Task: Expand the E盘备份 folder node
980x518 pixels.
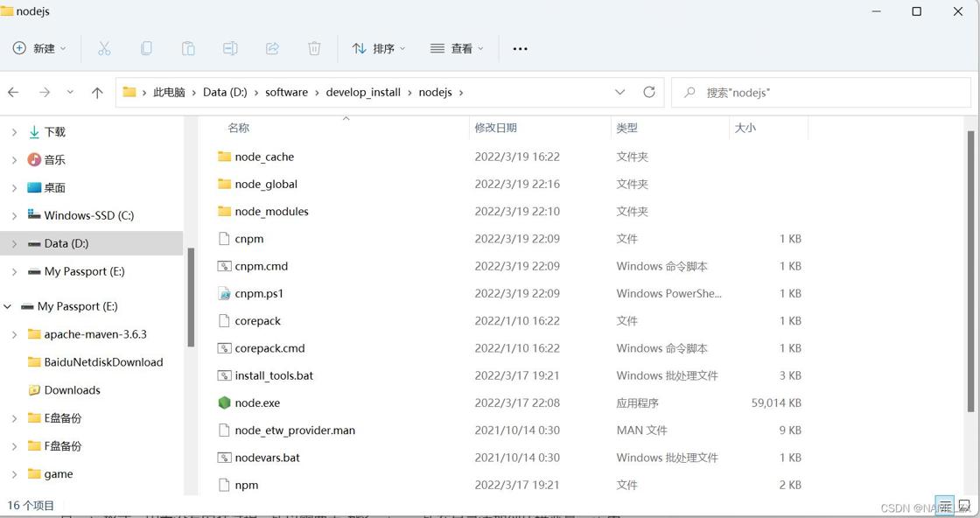Action: pos(14,418)
